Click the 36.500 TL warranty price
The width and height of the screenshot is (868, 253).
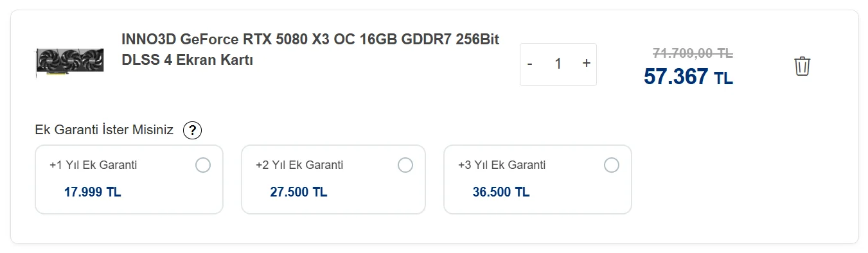[x=501, y=192]
